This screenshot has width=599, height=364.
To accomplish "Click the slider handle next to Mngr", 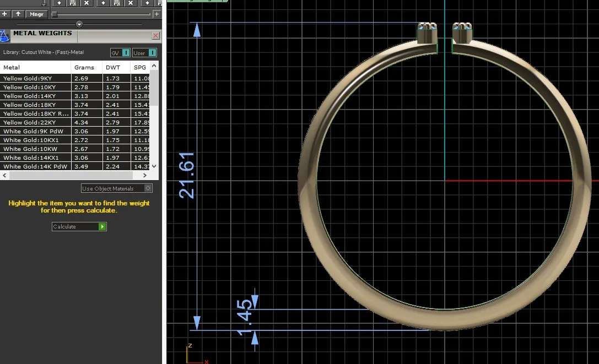I will pyautogui.click(x=55, y=14).
